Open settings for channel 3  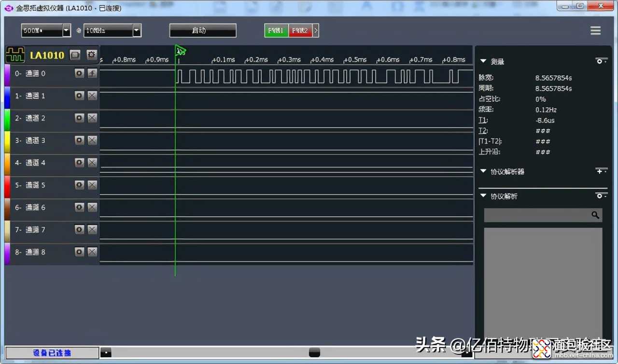click(x=80, y=140)
